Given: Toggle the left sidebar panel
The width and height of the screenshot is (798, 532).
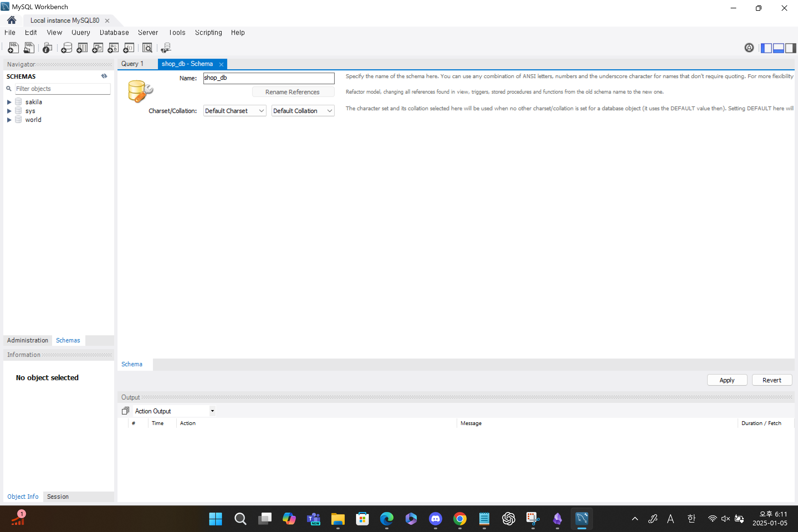Looking at the screenshot, I should click(766, 48).
